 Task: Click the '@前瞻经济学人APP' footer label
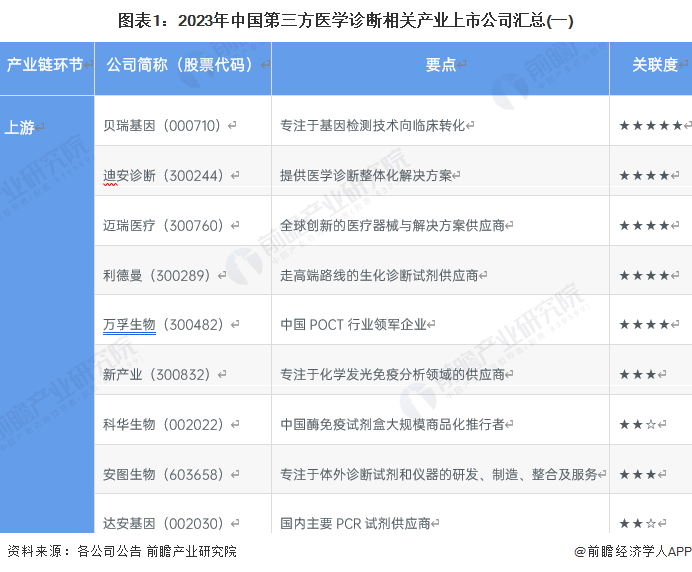(x=631, y=551)
